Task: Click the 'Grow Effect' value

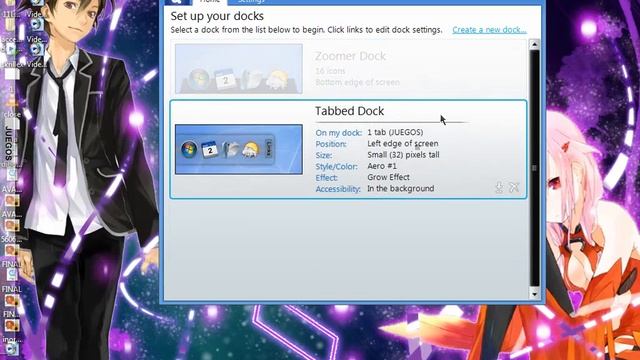Action: pos(388,177)
